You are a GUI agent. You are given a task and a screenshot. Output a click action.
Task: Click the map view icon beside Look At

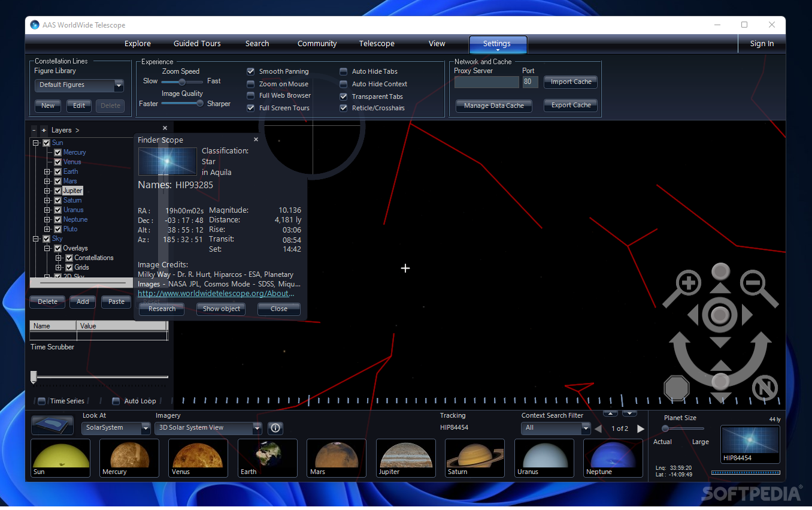click(52, 425)
